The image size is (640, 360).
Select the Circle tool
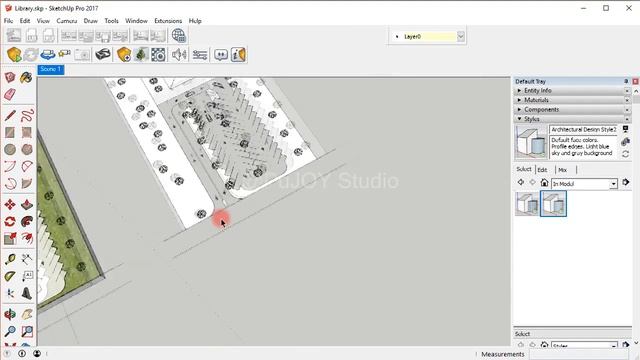pyautogui.click(x=10, y=149)
